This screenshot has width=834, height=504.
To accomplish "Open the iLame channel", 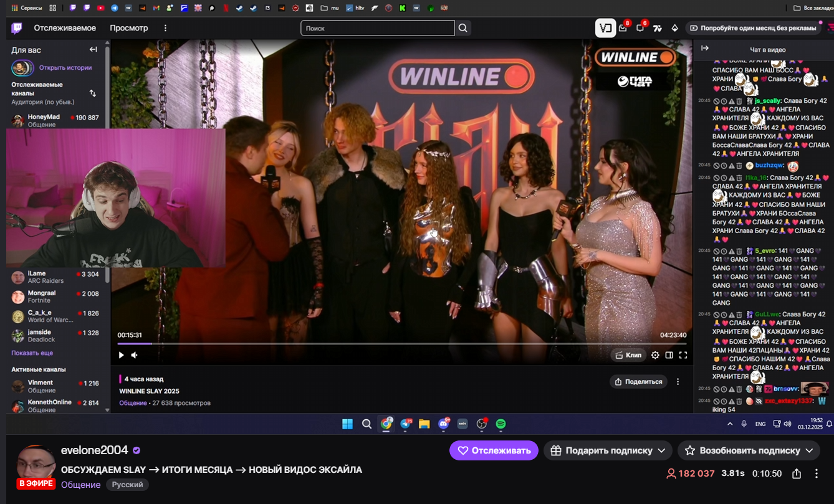I will coord(55,277).
